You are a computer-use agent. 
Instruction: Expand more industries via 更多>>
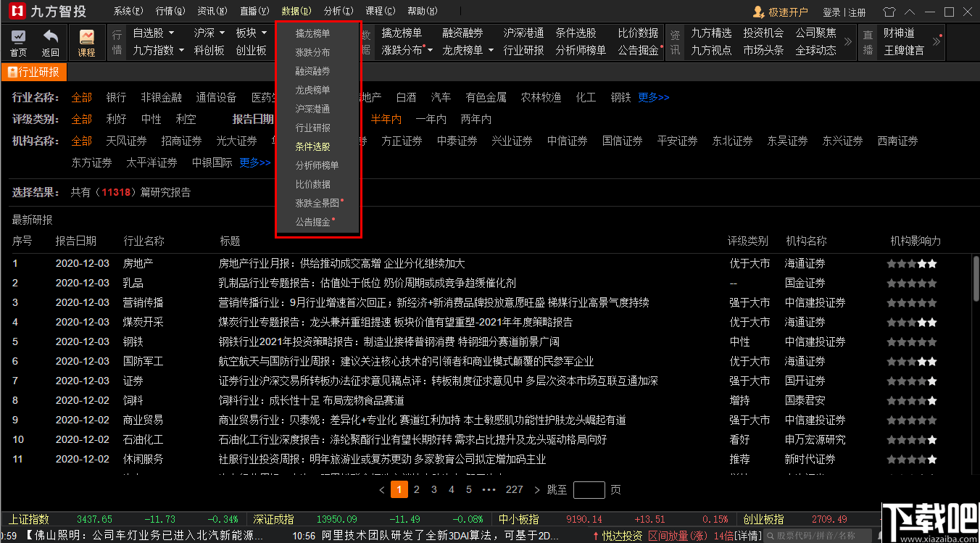pos(654,97)
